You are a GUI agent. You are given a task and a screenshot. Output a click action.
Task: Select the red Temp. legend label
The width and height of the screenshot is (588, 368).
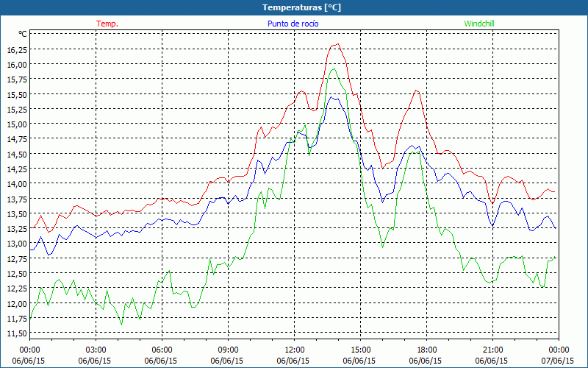107,24
